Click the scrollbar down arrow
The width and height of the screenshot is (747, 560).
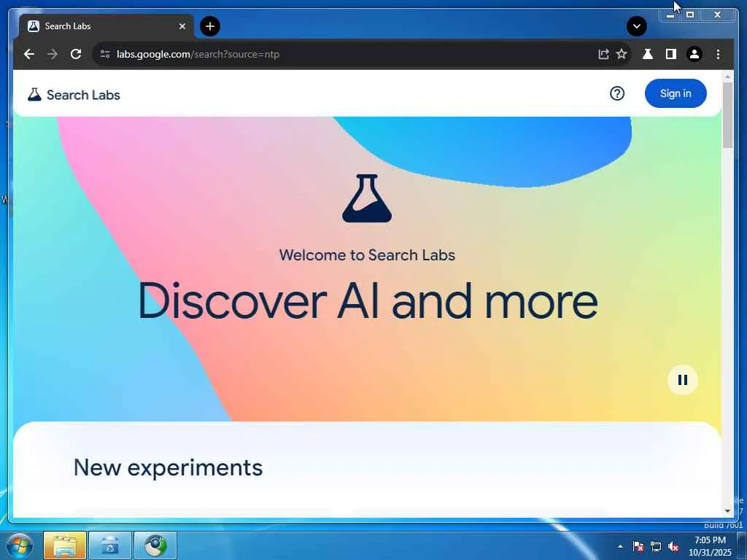click(x=727, y=511)
